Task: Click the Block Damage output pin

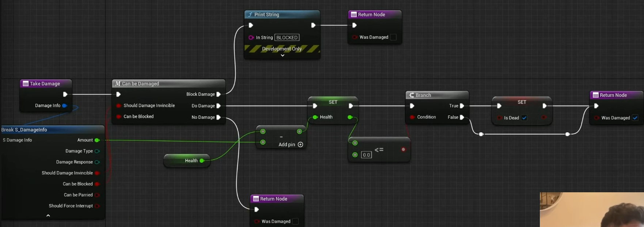Action: point(219,94)
